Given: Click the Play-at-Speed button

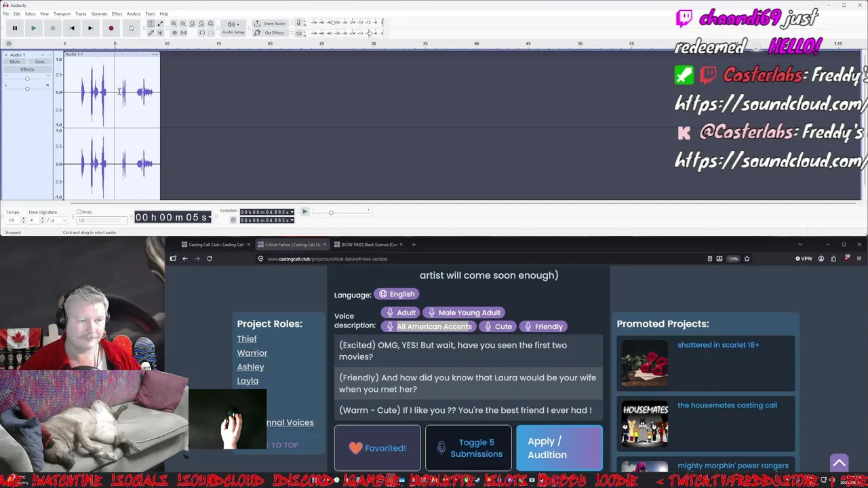Looking at the screenshot, I should coord(304,212).
